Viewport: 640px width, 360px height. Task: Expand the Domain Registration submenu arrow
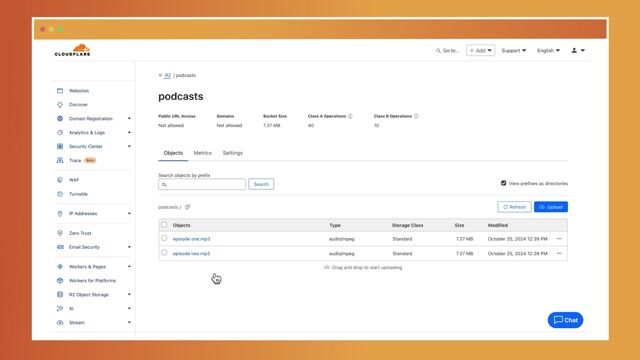point(129,118)
